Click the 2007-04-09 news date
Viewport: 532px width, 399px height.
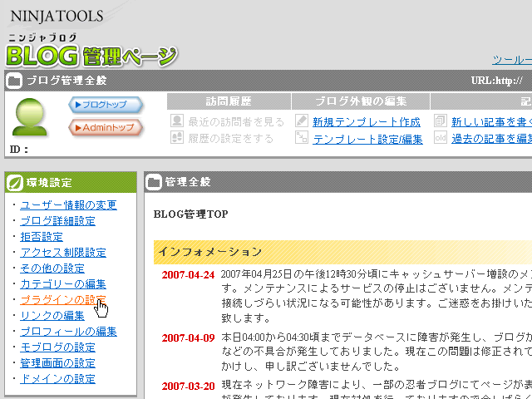click(189, 338)
